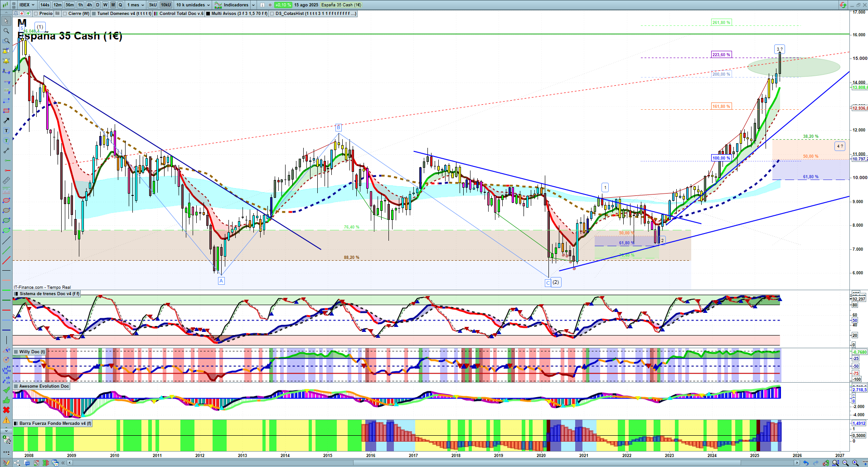Open the 1 mes timeframe dropdown

pos(136,5)
